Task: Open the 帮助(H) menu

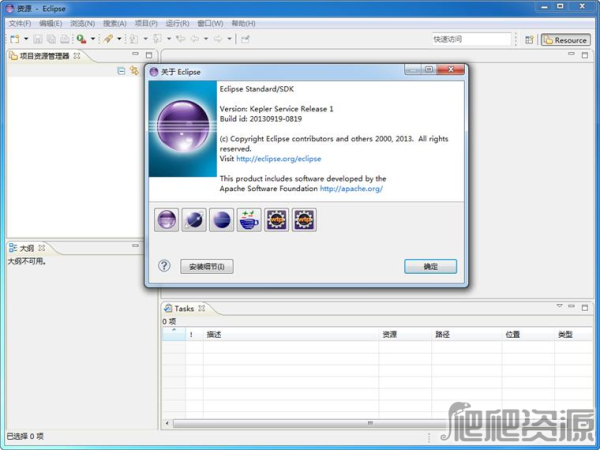Action: click(243, 23)
